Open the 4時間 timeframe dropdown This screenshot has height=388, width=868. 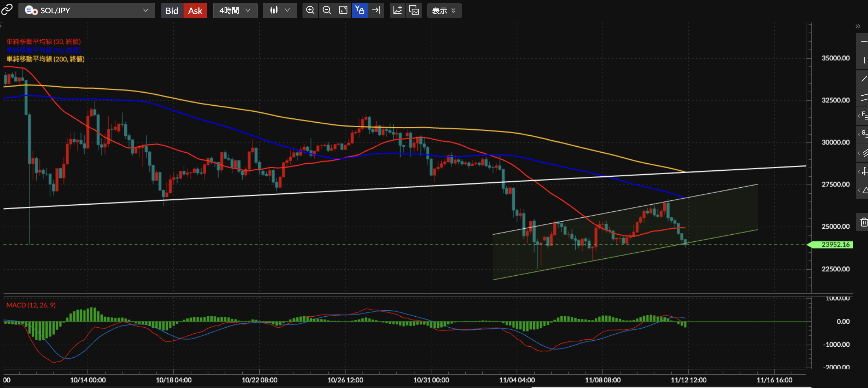click(x=235, y=10)
